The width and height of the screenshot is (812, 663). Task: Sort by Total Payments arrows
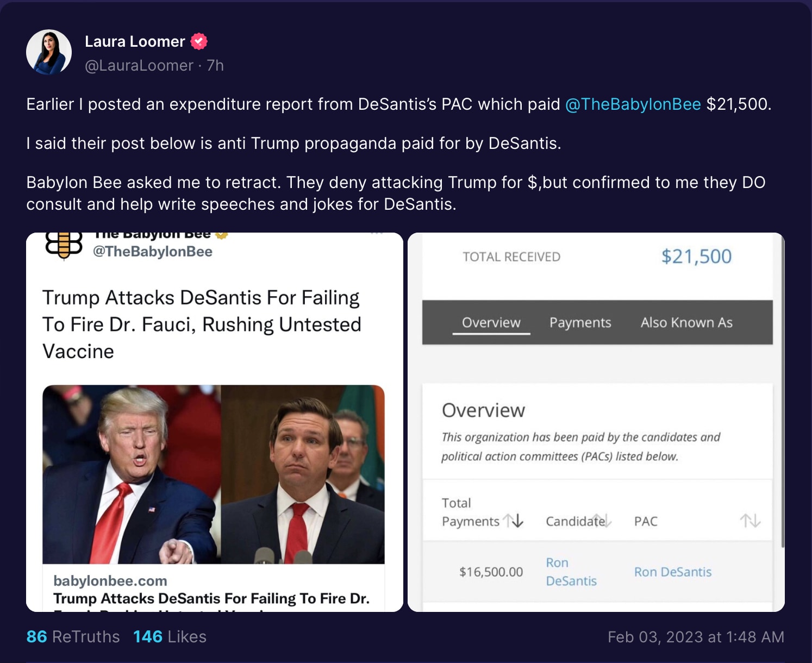pos(514,521)
